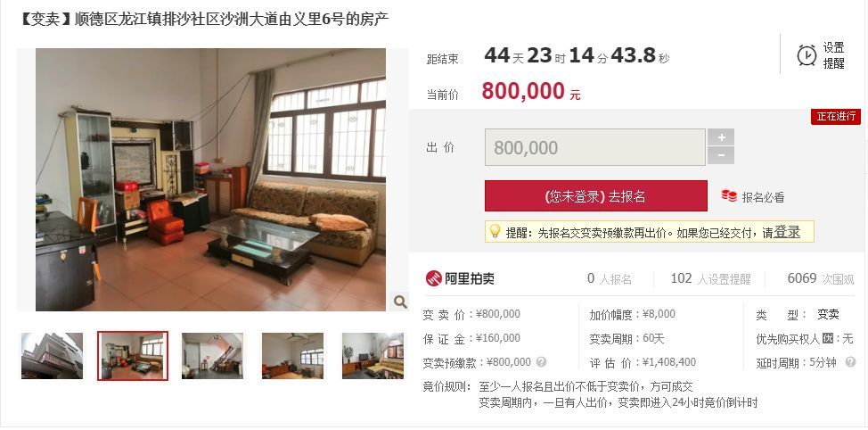Viewport: 868px width, 430px height.
Task: Click the red 去报名 signup button
Action: point(595,195)
